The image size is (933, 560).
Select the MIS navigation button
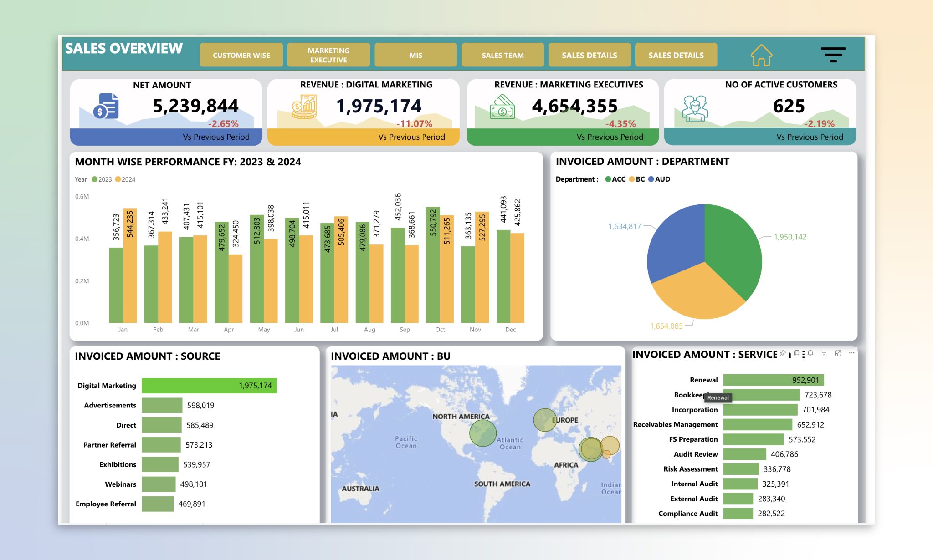[x=415, y=55]
